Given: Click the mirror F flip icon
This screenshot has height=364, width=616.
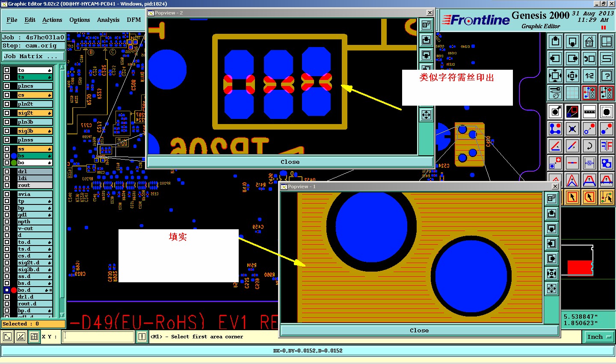Looking at the screenshot, I should click(607, 146).
